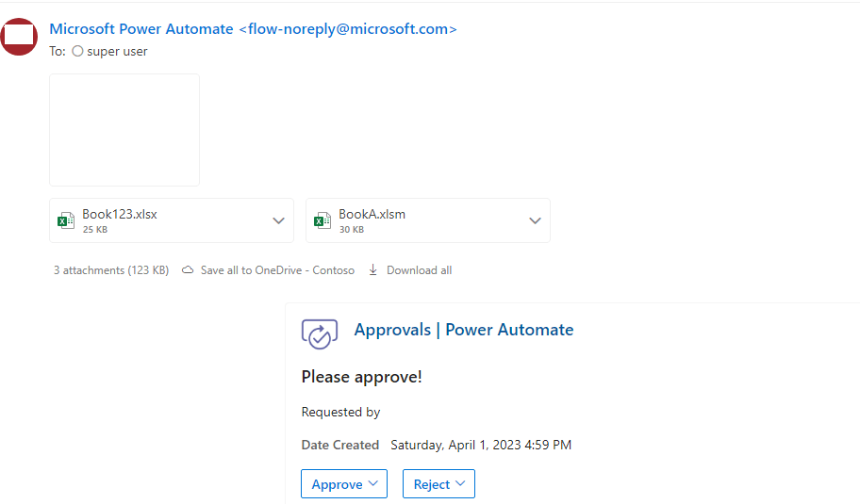Click the 3 attachments (123 KB) label
The width and height of the screenshot is (860, 504).
tap(111, 270)
